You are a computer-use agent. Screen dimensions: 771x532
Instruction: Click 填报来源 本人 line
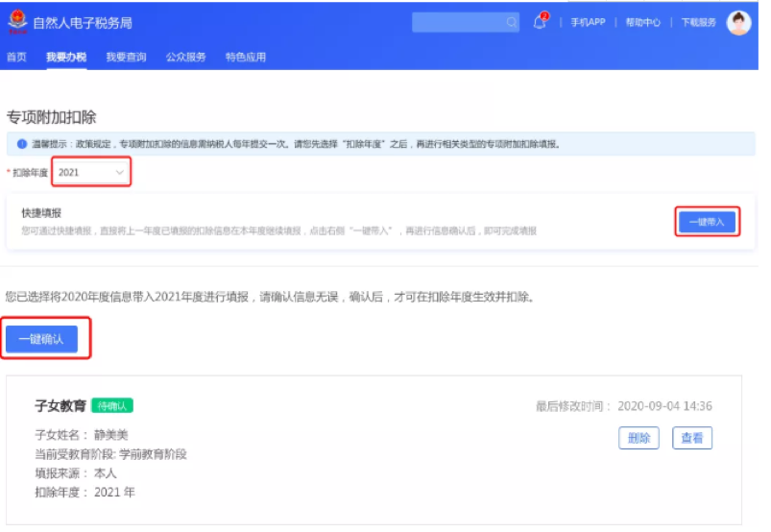click(76, 473)
